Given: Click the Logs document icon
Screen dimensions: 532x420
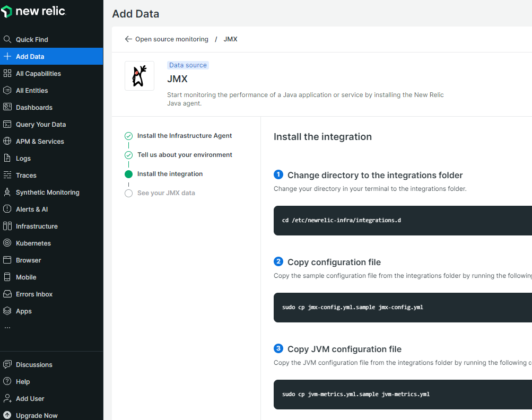Looking at the screenshot, I should tap(7, 158).
